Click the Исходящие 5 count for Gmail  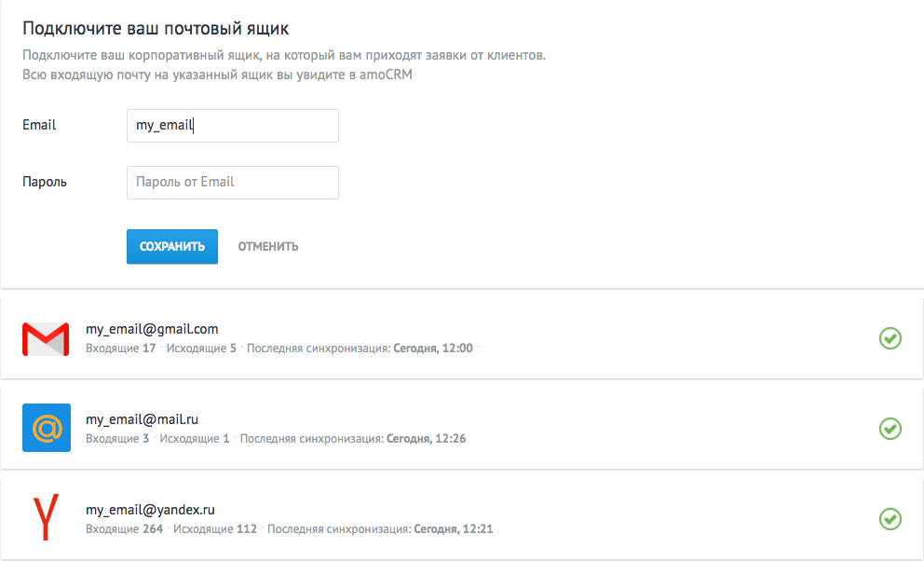[x=201, y=349]
